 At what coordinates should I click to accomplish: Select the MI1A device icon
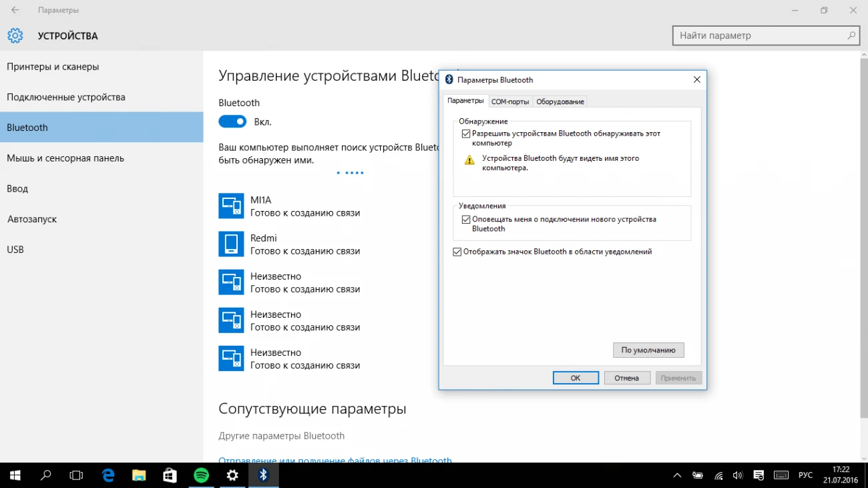pos(231,206)
